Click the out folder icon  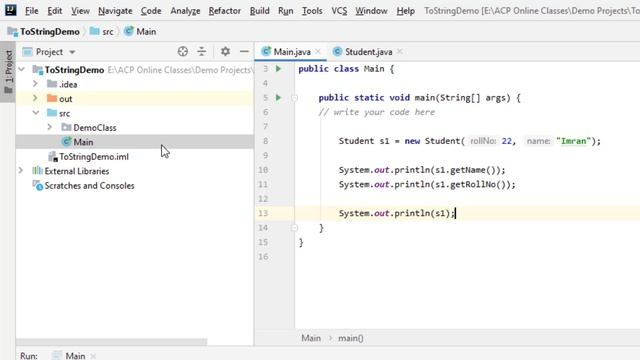pyautogui.click(x=52, y=98)
